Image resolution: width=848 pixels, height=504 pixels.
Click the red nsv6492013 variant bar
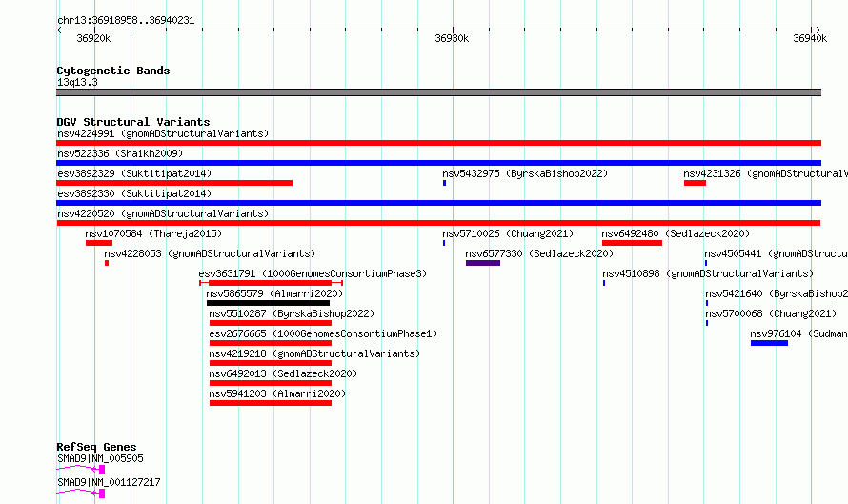pyautogui.click(x=271, y=383)
